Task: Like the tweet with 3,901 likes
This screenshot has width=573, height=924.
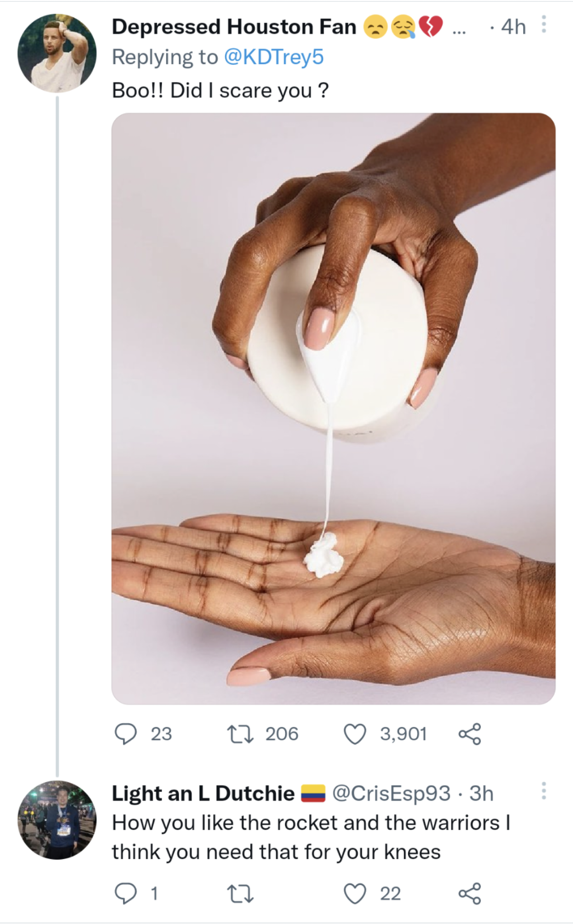Action: pyautogui.click(x=355, y=734)
